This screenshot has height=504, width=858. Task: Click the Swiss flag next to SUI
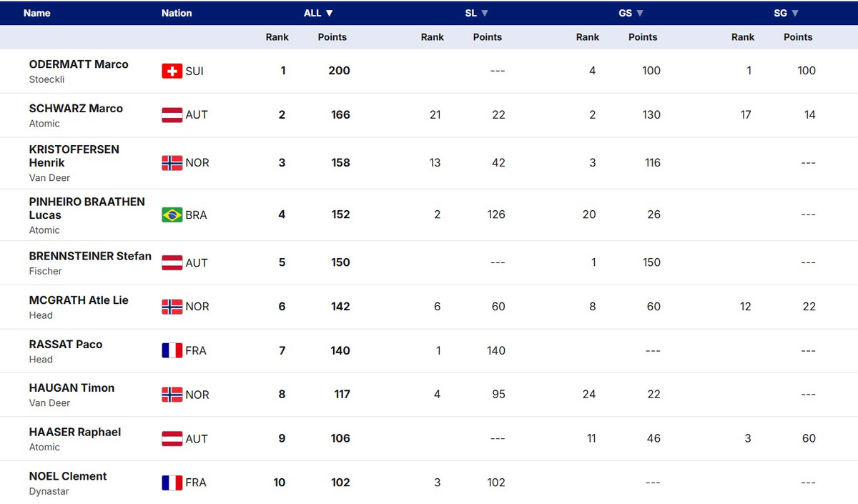tap(172, 71)
